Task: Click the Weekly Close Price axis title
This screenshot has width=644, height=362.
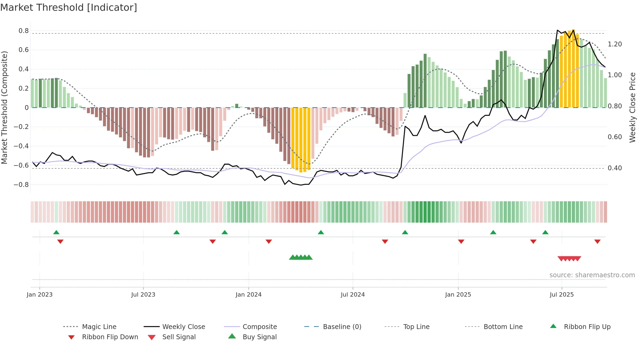Action: (x=632, y=108)
